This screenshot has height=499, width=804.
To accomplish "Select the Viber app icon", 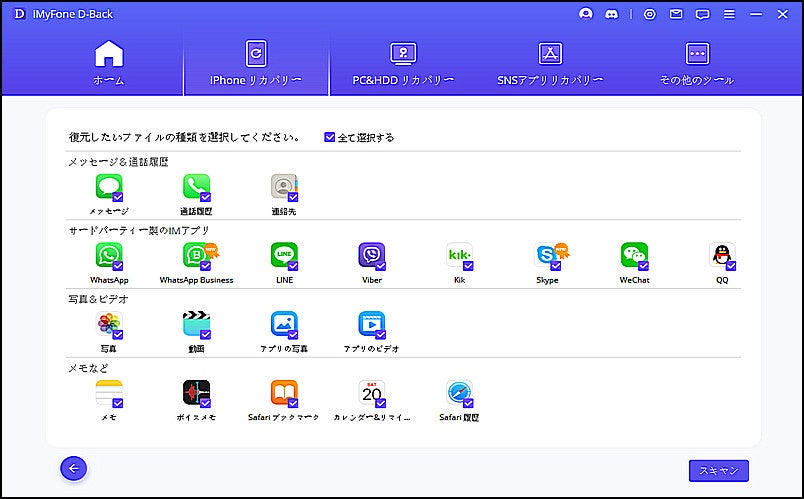I will pos(372,255).
